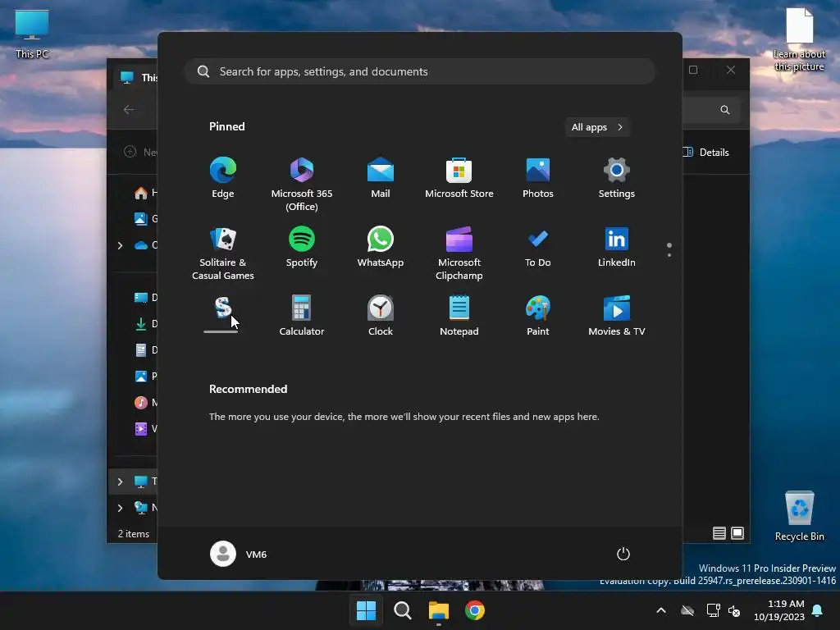
Task: Open LinkedIn
Action: coord(617,247)
